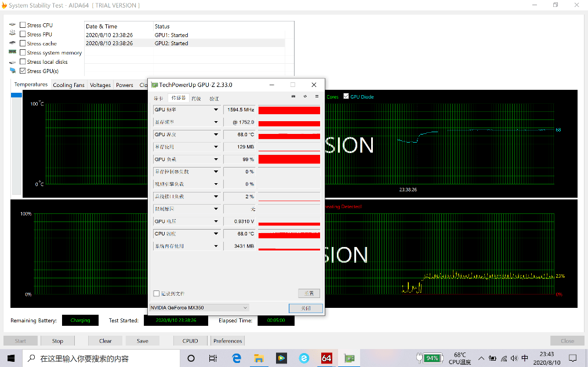This screenshot has width=588, height=367.
Task: Open the 系统内存使用 sensor dropdown arrow
Action: click(216, 246)
